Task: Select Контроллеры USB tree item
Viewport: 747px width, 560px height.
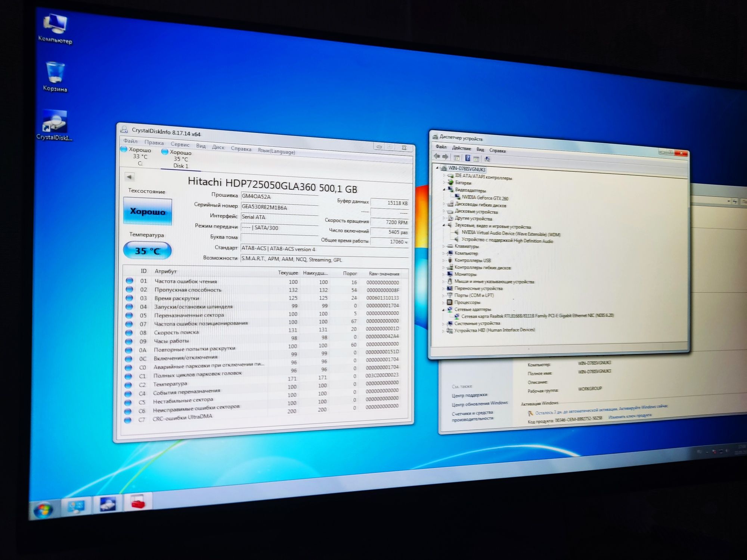Action: click(x=472, y=260)
